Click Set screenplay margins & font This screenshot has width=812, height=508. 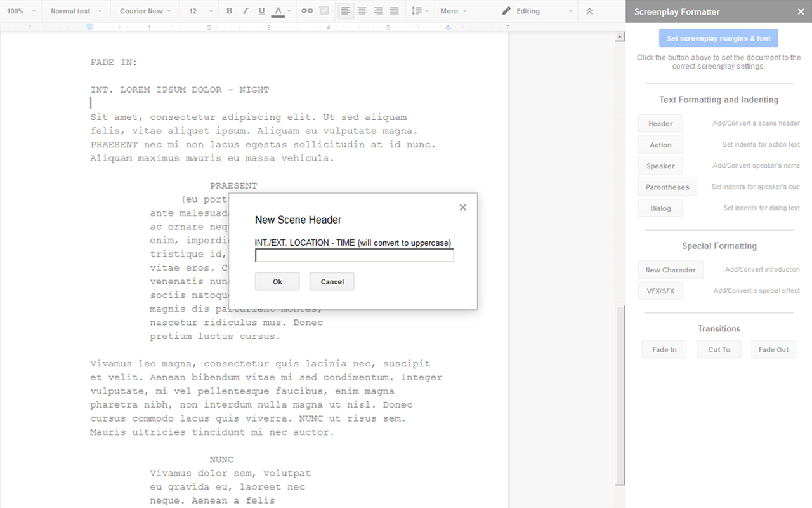pyautogui.click(x=719, y=38)
